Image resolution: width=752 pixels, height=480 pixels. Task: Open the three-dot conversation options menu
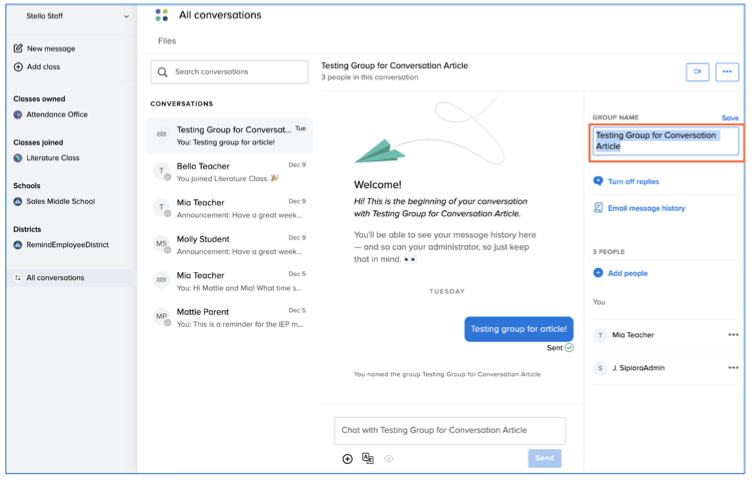pyautogui.click(x=727, y=72)
